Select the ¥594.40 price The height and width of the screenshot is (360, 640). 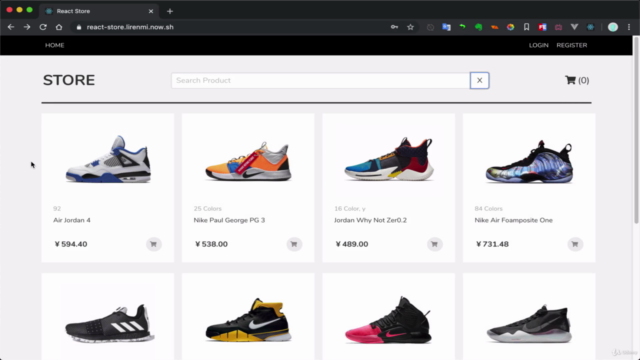pyautogui.click(x=71, y=244)
